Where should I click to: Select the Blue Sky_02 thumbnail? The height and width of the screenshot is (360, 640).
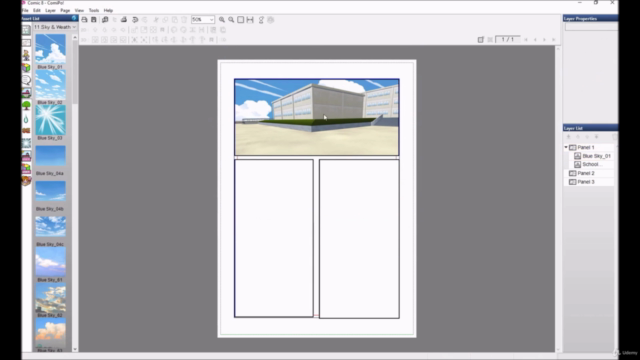[50, 84]
